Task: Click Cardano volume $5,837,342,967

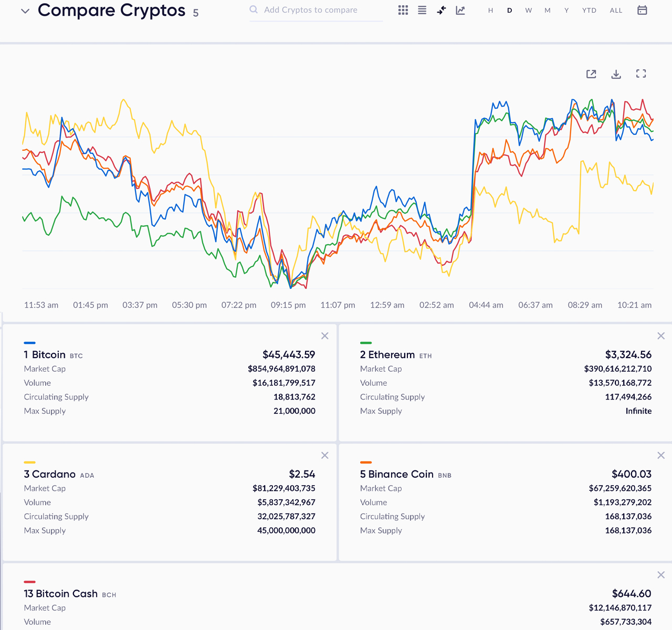Action: click(x=286, y=502)
